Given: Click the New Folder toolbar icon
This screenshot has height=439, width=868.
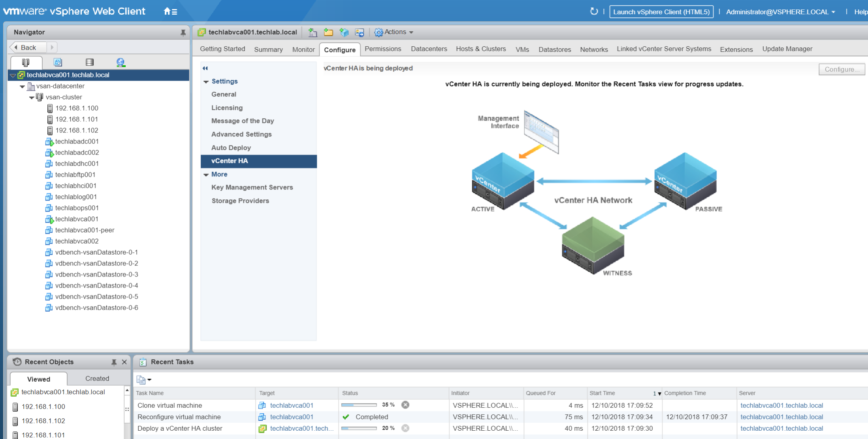Looking at the screenshot, I should tap(328, 32).
